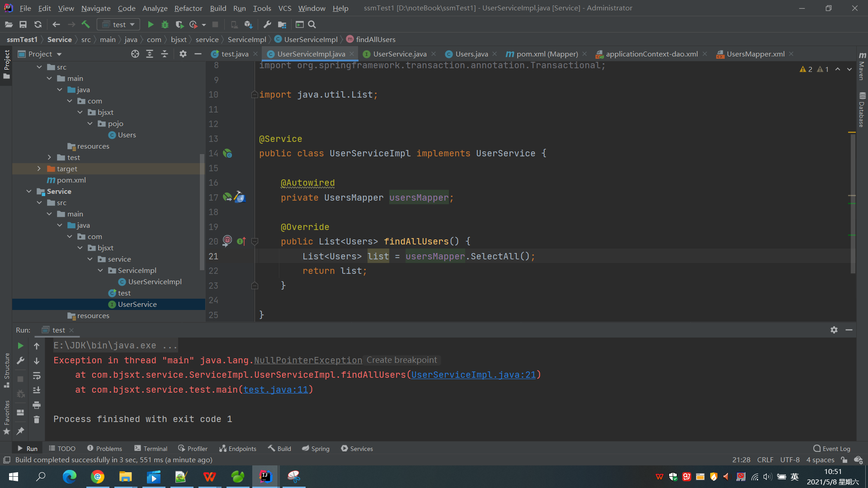The image size is (868, 488).
Task: Click the CRLF line separator indicator
Action: point(765,460)
